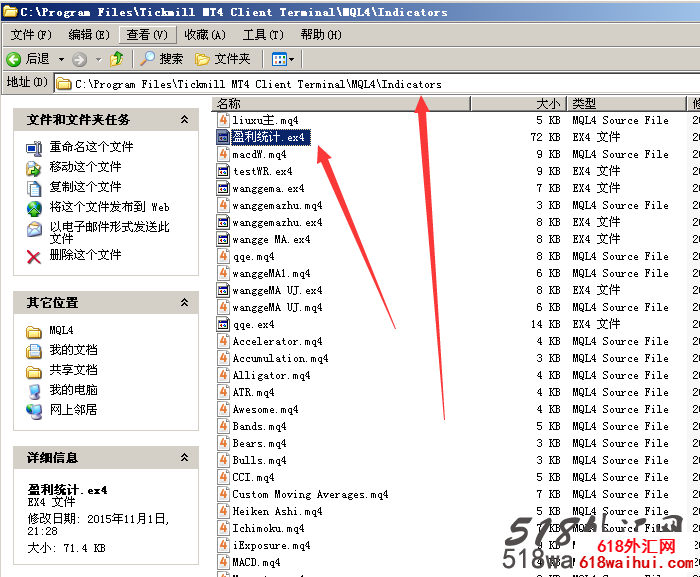Open the 编辑(E) menu
700x577 pixels.
[89, 34]
